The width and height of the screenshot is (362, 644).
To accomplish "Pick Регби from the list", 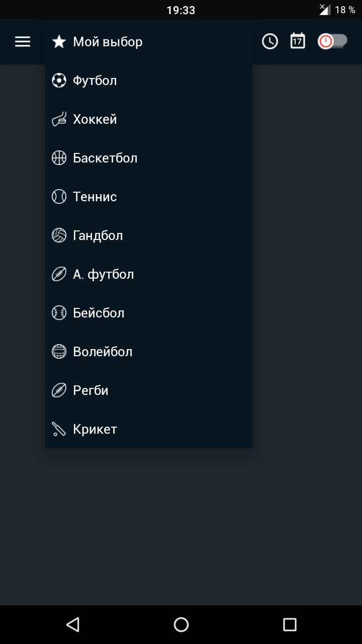I will [x=149, y=390].
